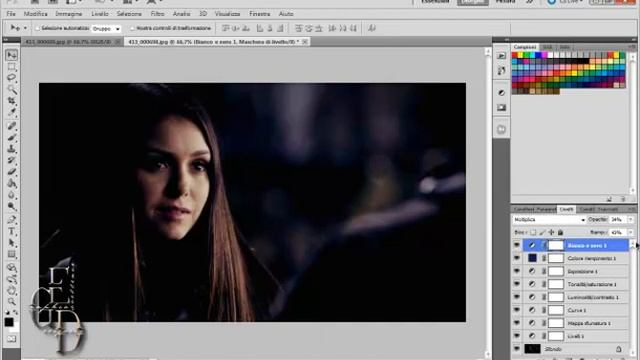Select the Rectangular Marquee tool
This screenshot has width=640, height=360.
(x=12, y=67)
